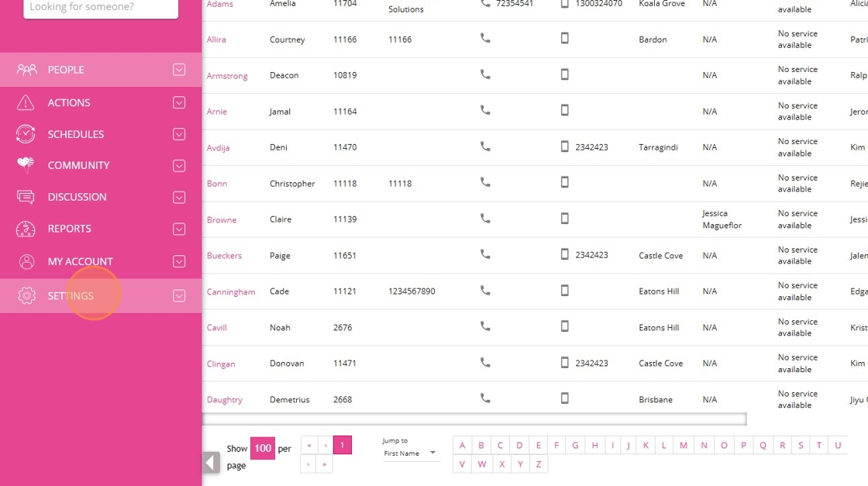The image size is (868, 486).
Task: Filter names by letter M
Action: coord(683,445)
